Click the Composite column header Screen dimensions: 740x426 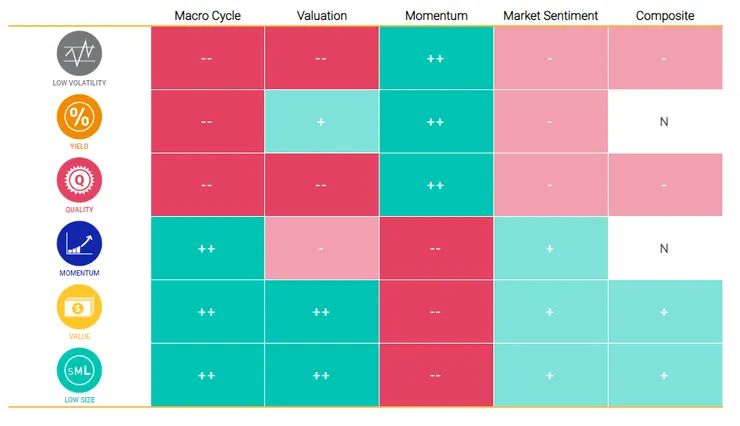click(664, 16)
